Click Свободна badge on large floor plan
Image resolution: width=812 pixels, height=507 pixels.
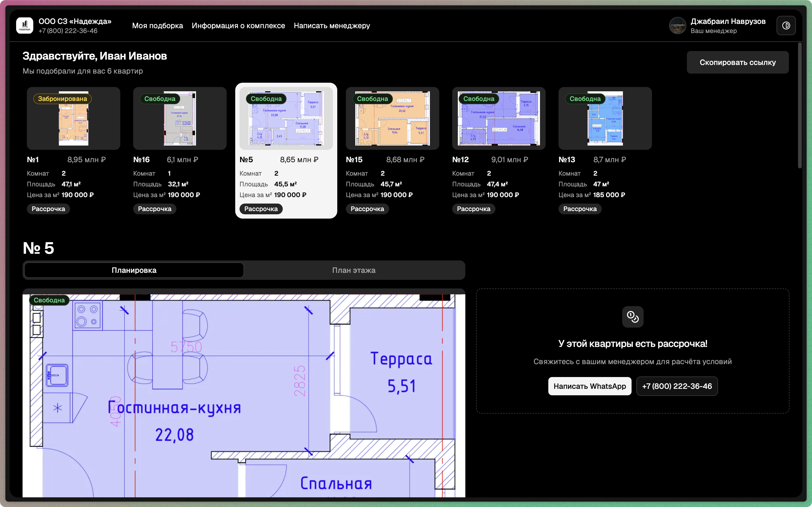[49, 300]
